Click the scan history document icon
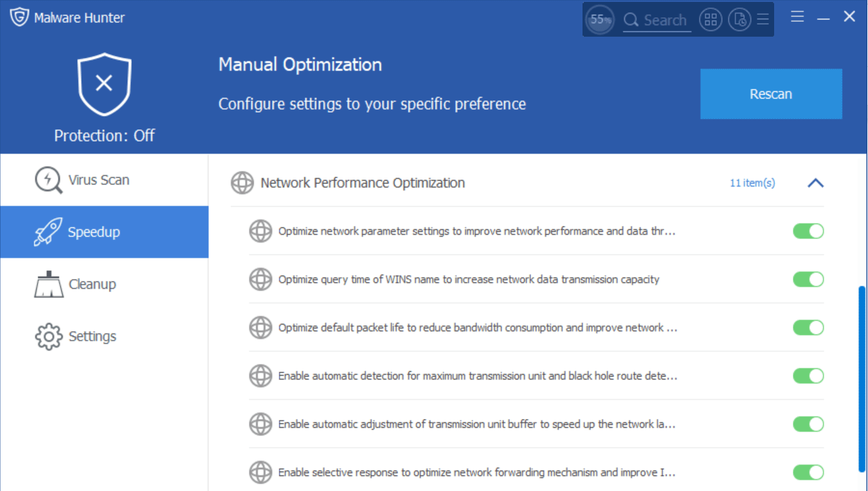 [x=739, y=20]
